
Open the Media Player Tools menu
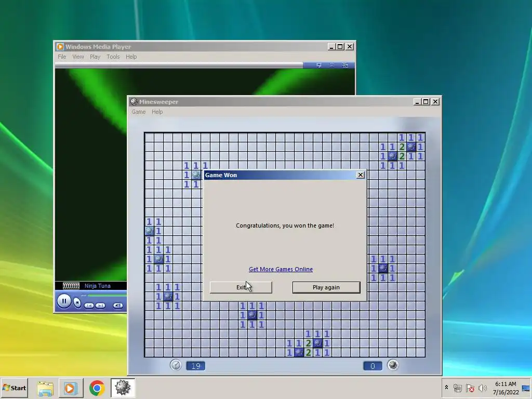pos(113,57)
